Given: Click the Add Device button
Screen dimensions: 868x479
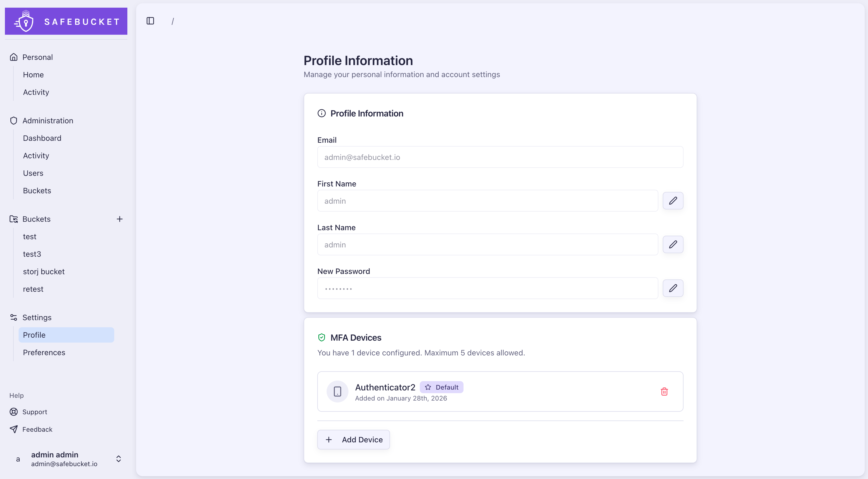Looking at the screenshot, I should (353, 440).
